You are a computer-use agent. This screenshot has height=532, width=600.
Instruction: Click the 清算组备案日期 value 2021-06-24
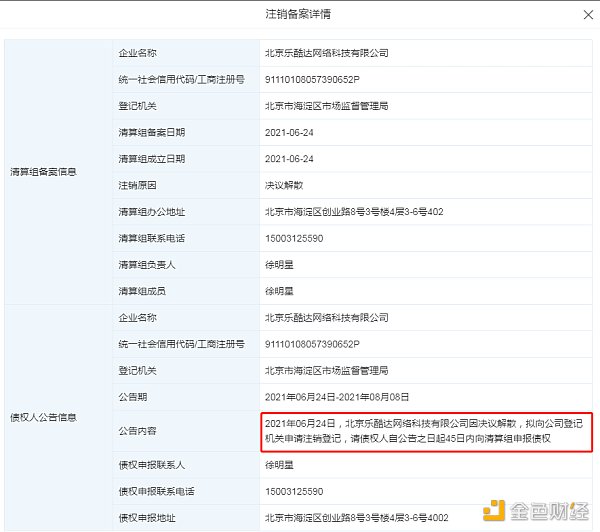pyautogui.click(x=289, y=132)
